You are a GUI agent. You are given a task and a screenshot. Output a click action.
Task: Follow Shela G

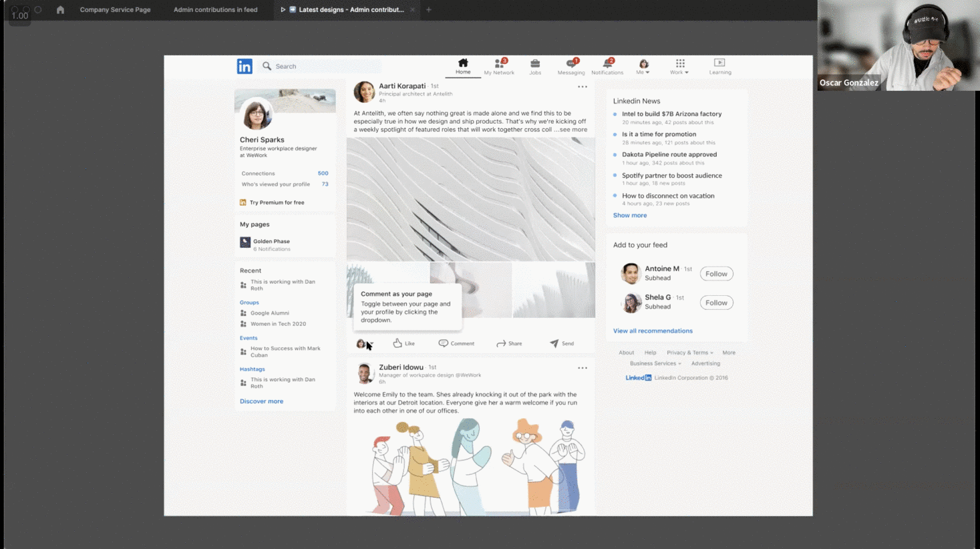[716, 303]
